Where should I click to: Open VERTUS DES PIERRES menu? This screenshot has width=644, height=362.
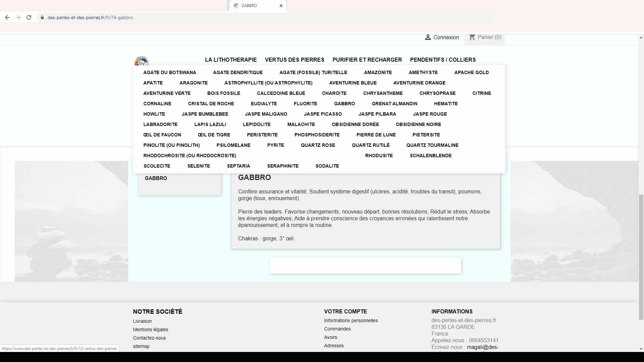294,60
